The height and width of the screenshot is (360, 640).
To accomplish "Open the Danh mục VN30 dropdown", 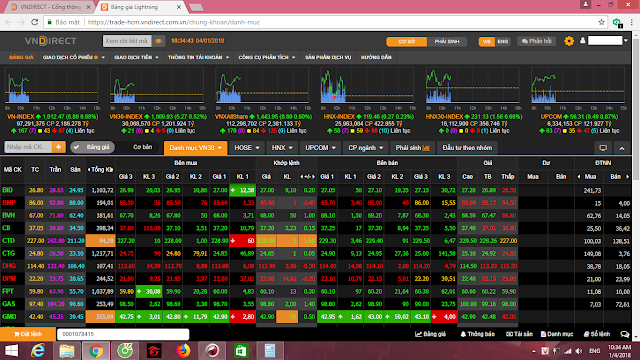I will (196, 148).
